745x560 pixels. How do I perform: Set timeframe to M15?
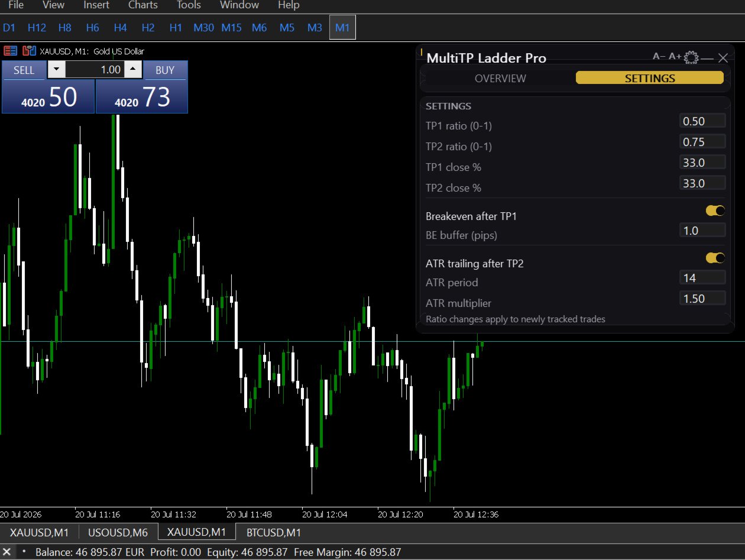(x=231, y=27)
